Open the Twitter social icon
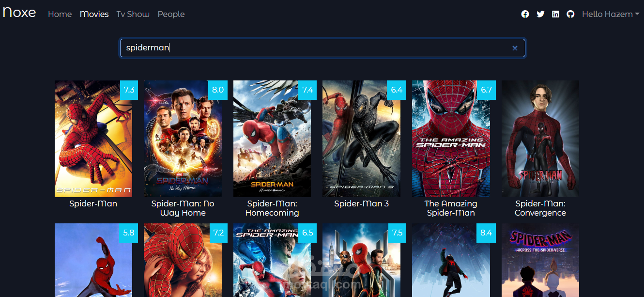Screen dimensions: 644x297 point(540,14)
